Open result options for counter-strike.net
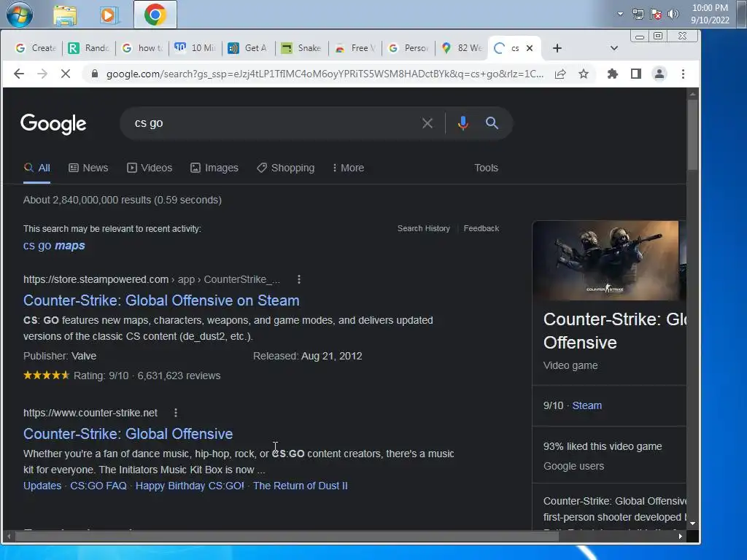The height and width of the screenshot is (560, 747). 176,413
